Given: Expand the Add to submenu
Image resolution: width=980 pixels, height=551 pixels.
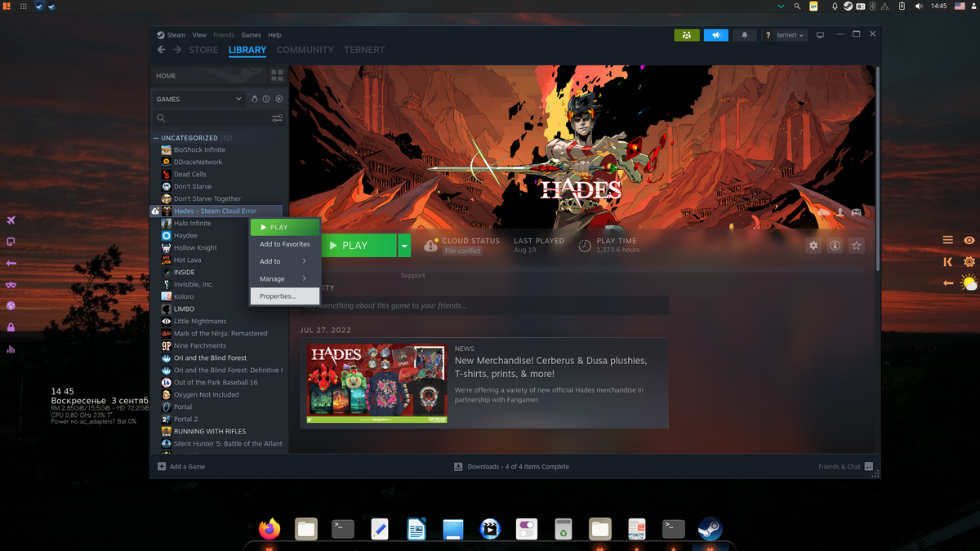Looking at the screenshot, I should tap(285, 261).
